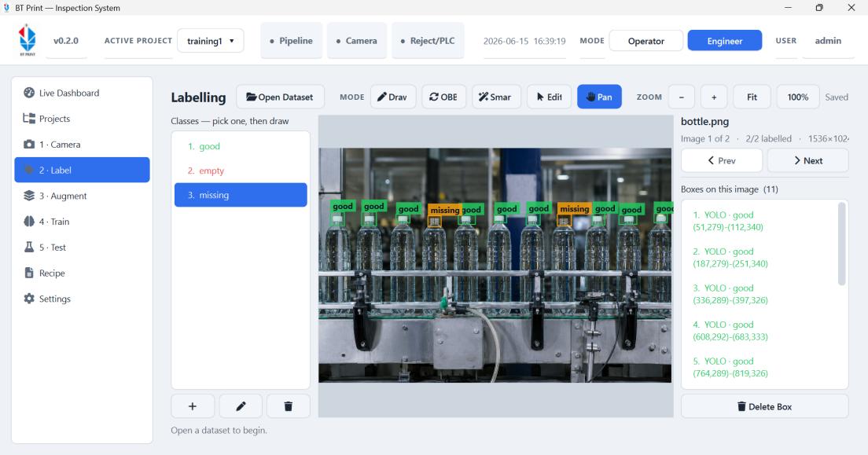Click the boxes list scrollbar
This screenshot has height=455, width=868.
pos(842,244)
